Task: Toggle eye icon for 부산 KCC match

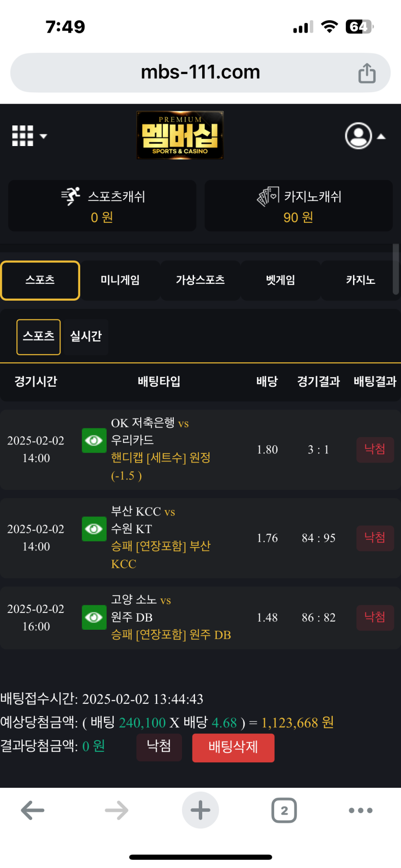Action: 94,529
